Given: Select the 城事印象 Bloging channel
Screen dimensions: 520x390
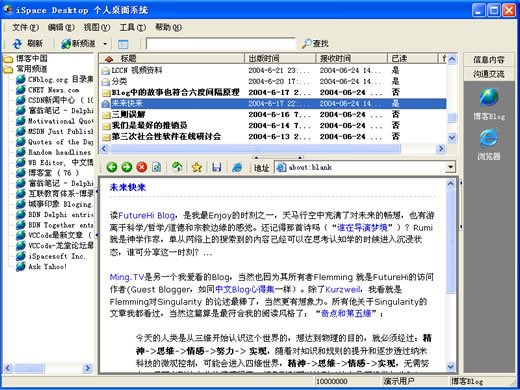Looking at the screenshot, I should 60,204.
